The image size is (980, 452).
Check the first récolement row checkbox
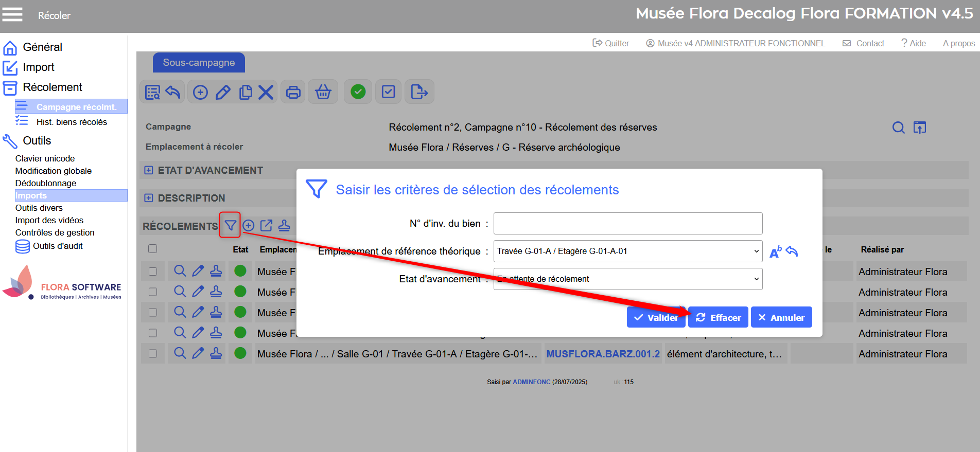point(153,272)
